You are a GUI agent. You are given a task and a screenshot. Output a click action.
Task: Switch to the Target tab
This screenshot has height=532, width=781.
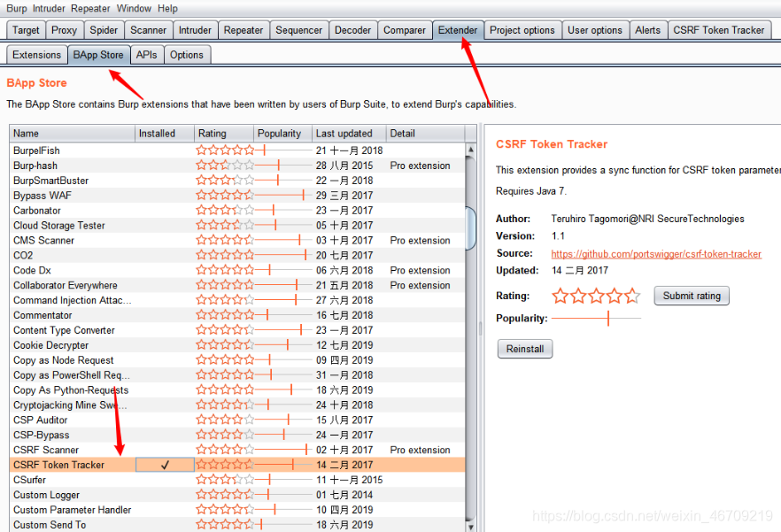26,30
